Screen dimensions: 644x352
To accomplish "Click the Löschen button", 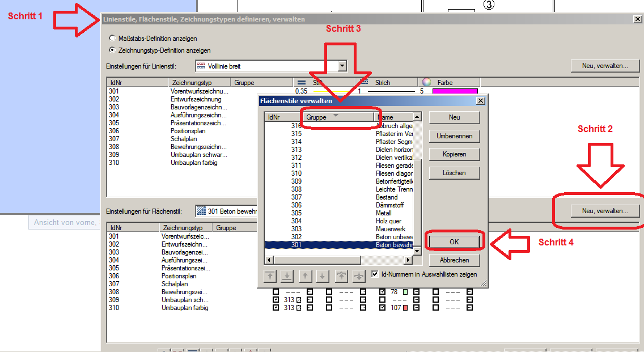I will coord(454,173).
